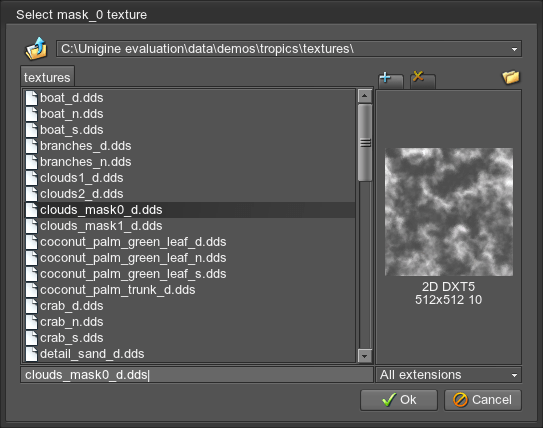
Task: Open the All extensions filter dropdown
Action: pos(448,375)
